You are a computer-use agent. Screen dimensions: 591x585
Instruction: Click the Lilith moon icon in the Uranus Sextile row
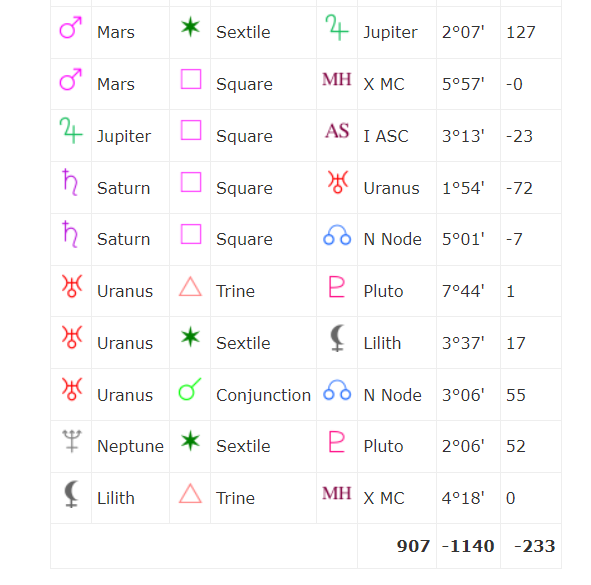click(337, 338)
